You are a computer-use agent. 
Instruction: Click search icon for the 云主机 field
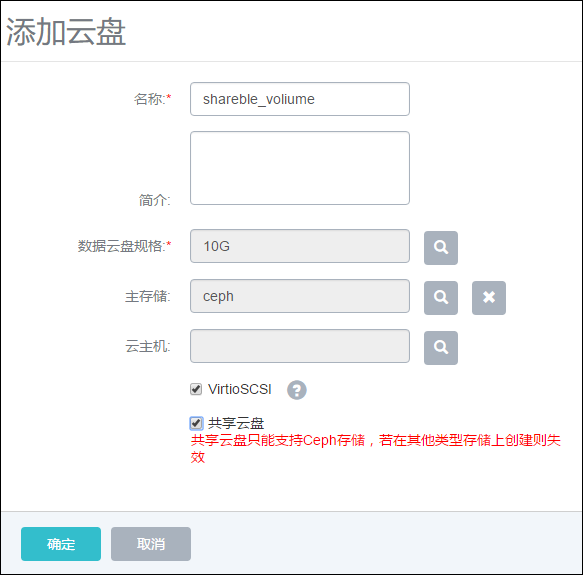[x=441, y=347]
